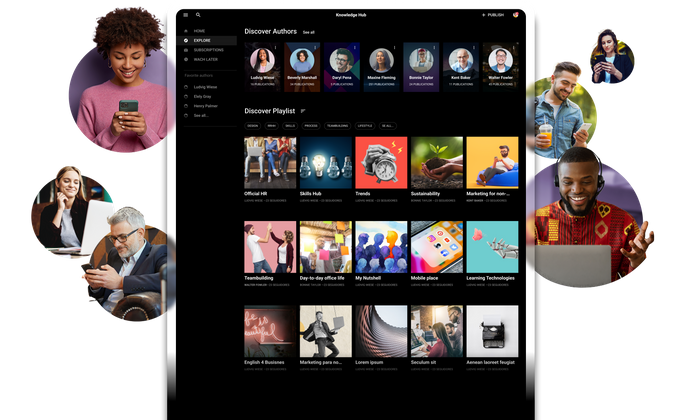Open the hamburger menu icon
The image size is (700, 420).
[186, 15]
